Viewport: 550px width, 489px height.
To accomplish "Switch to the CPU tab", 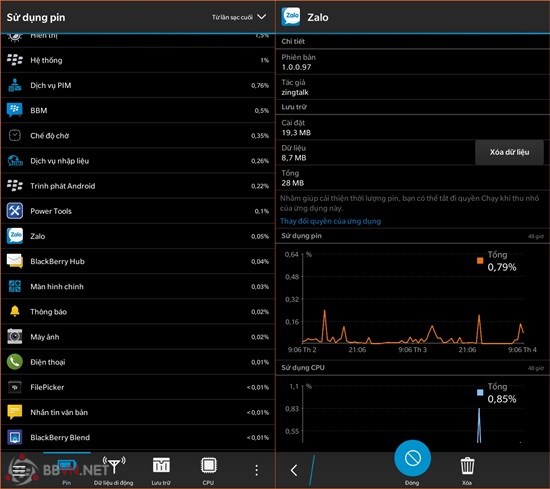I will tap(208, 470).
